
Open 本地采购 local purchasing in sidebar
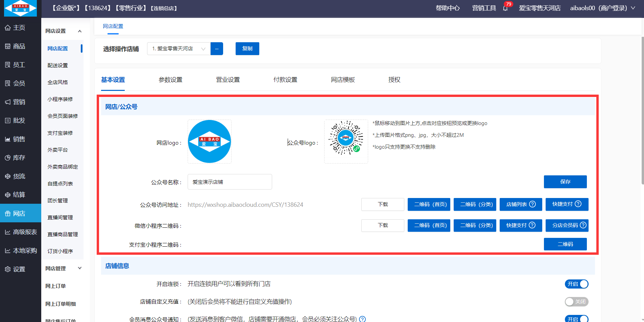click(21, 251)
